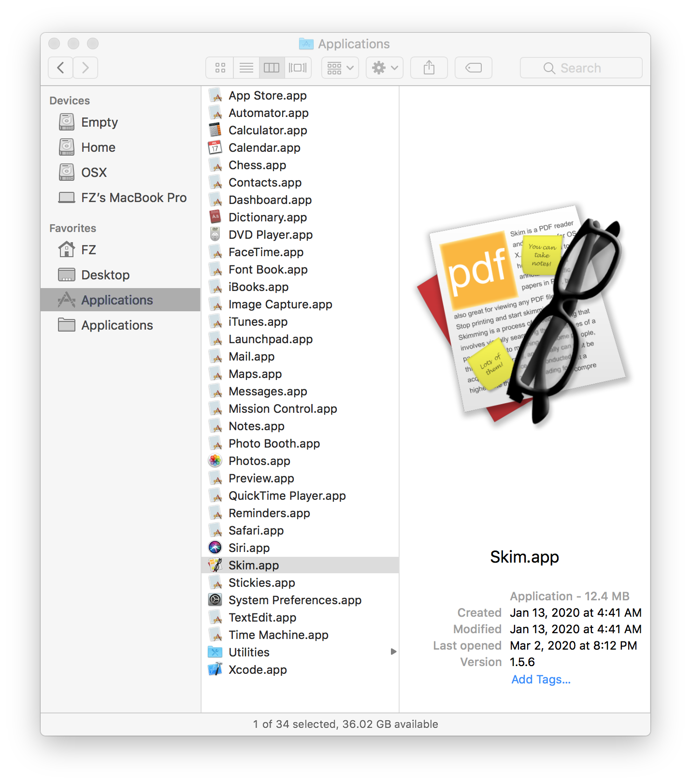691x784 pixels.
Task: Switch to cover flow view
Action: [298, 68]
